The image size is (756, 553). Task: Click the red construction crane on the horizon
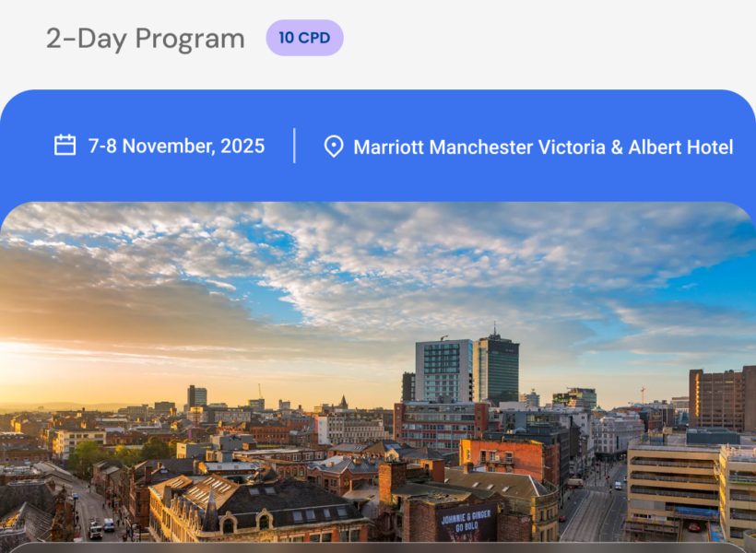pyautogui.click(x=643, y=394)
